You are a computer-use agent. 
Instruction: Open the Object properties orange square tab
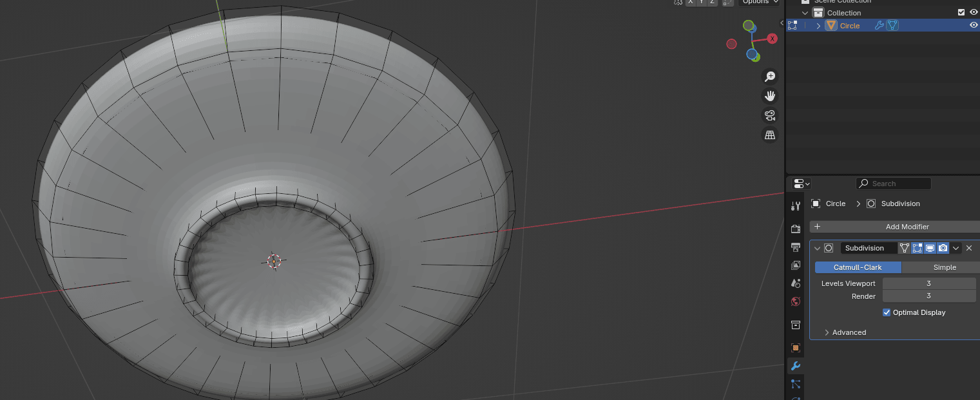point(796,348)
